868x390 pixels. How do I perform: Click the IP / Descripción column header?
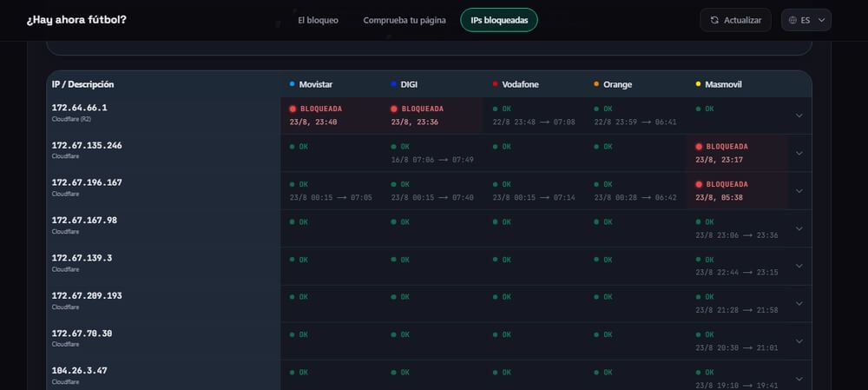tap(83, 84)
